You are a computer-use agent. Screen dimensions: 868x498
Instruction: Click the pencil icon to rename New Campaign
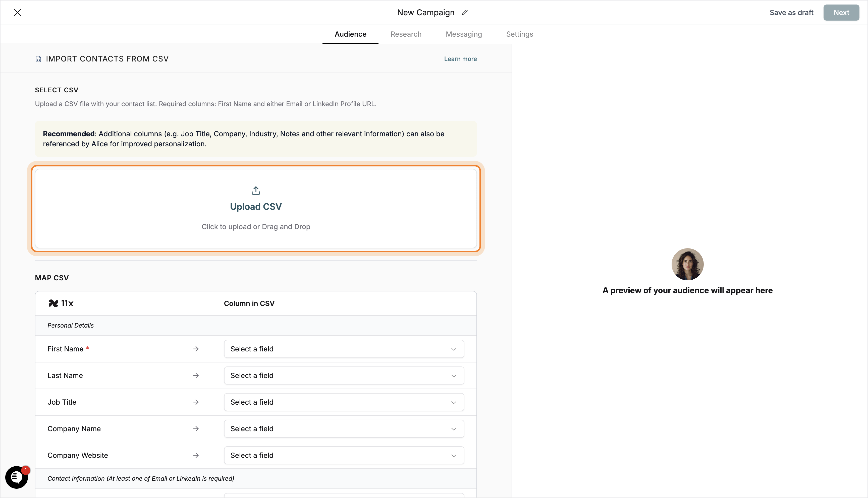[x=465, y=12]
